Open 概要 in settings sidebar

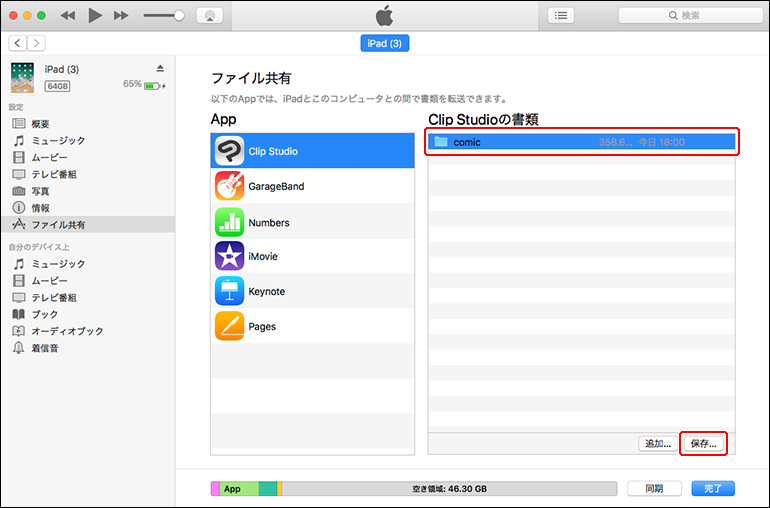[87, 124]
